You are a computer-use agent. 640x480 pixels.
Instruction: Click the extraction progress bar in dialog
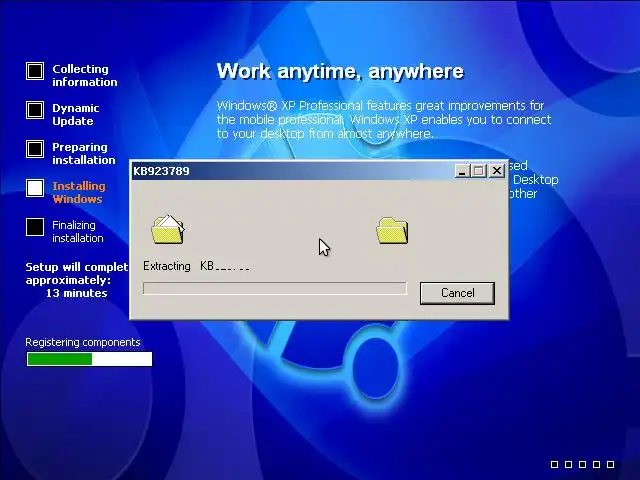coord(275,288)
